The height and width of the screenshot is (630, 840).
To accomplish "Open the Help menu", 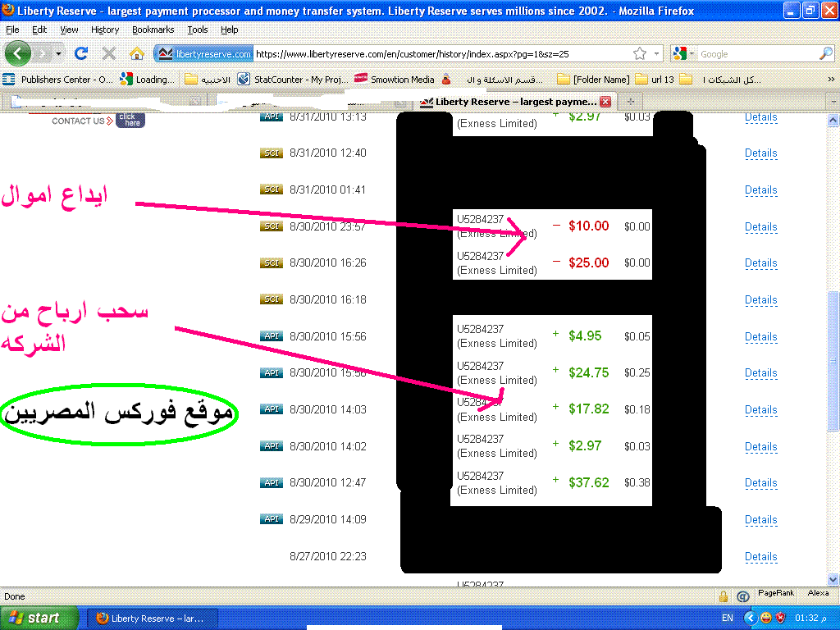I will pos(230,30).
